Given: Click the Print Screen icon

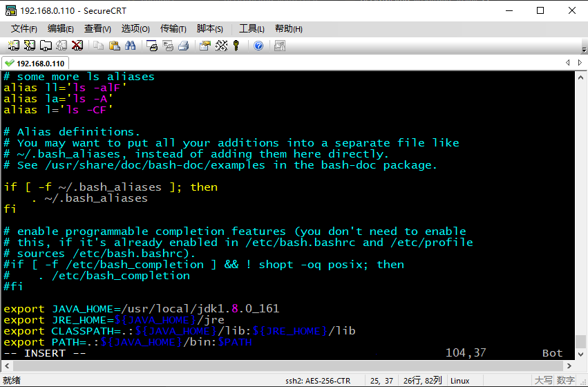Looking at the screenshot, I should 152,46.
